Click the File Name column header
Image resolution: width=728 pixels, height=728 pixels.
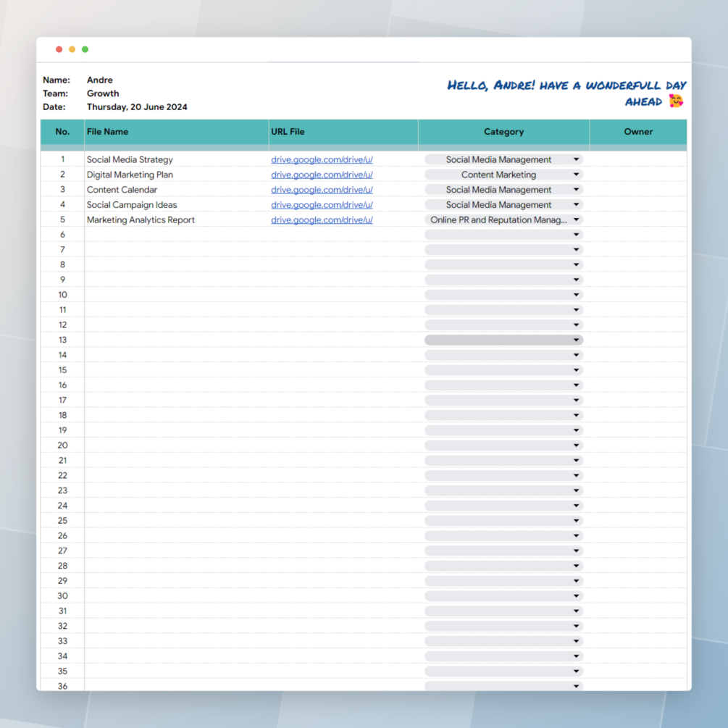pos(177,132)
